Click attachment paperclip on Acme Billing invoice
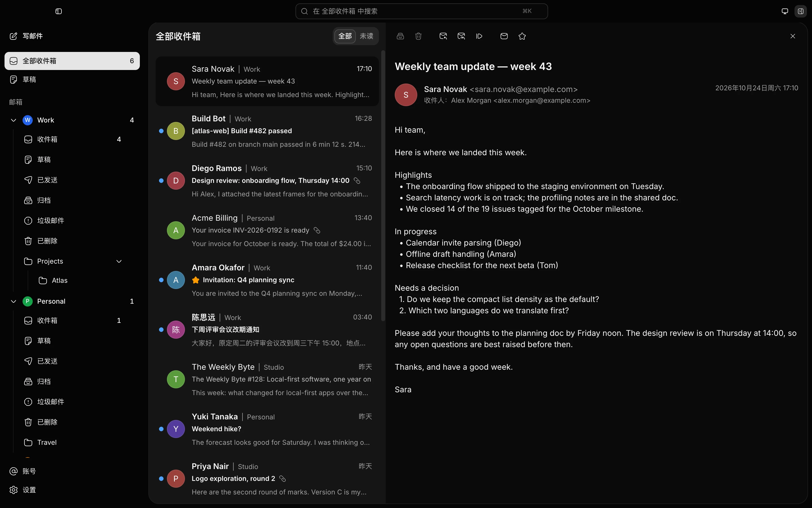 [317, 231]
